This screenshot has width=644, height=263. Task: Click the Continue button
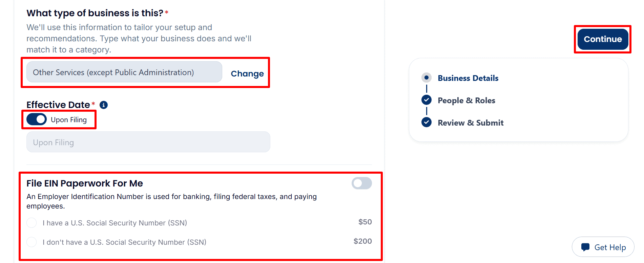pyautogui.click(x=603, y=39)
